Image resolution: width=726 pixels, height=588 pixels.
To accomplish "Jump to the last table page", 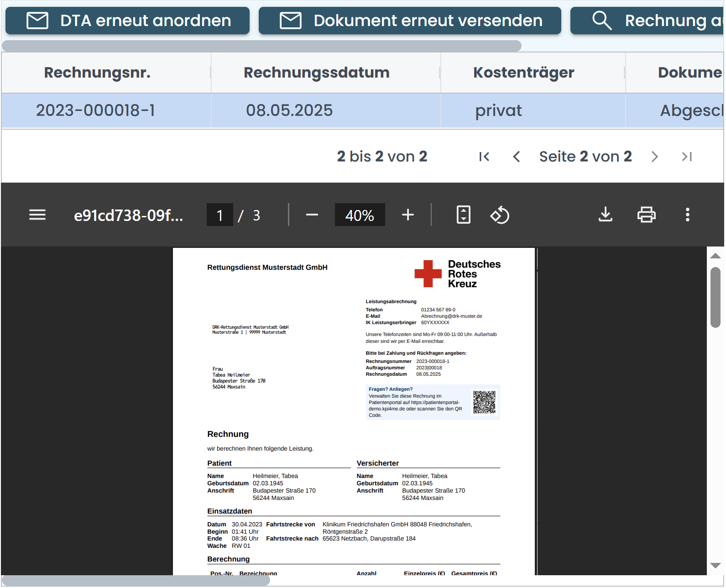I will [687, 157].
